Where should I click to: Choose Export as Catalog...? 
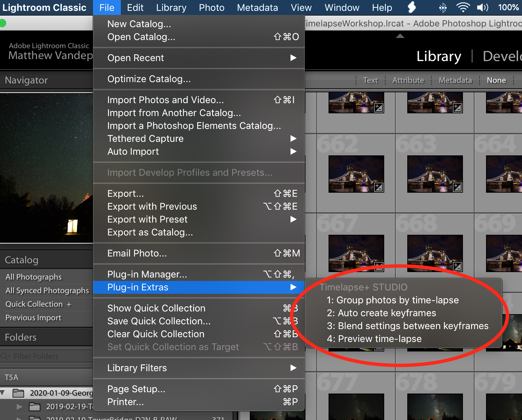click(199, 232)
